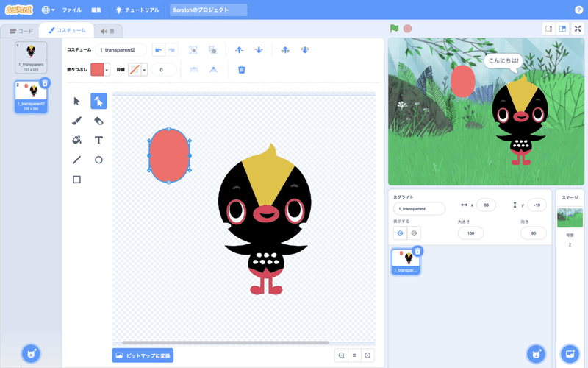Select costume 2 thumbnail 1_transparent2

point(31,96)
